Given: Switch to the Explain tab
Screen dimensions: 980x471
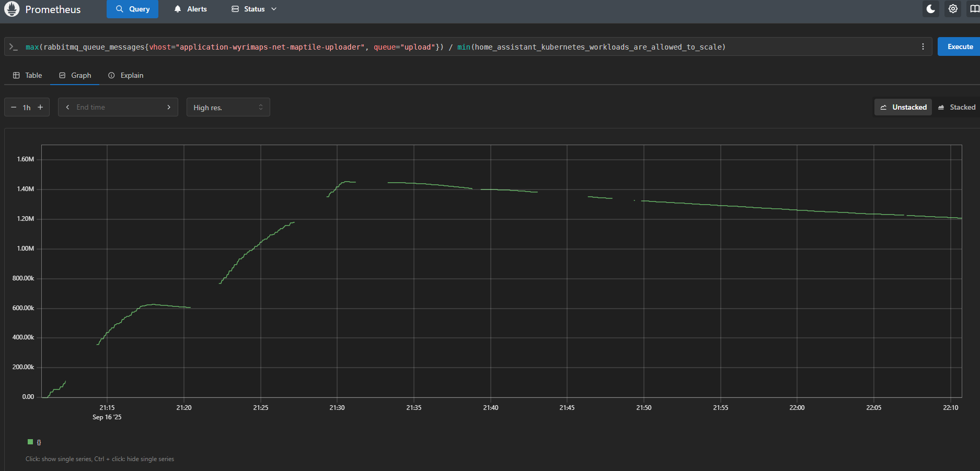Looking at the screenshot, I should (125, 75).
